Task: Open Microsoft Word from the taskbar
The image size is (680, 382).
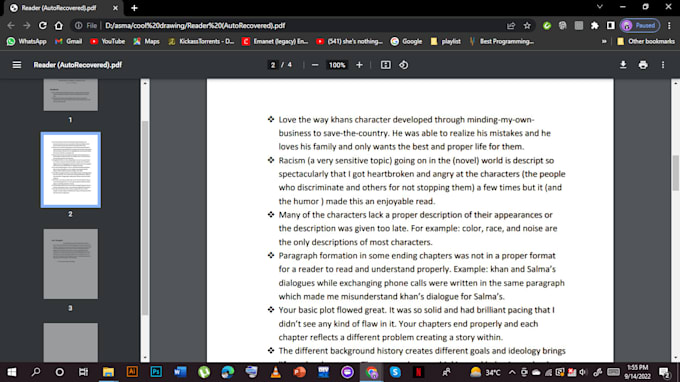Action: 180,372
